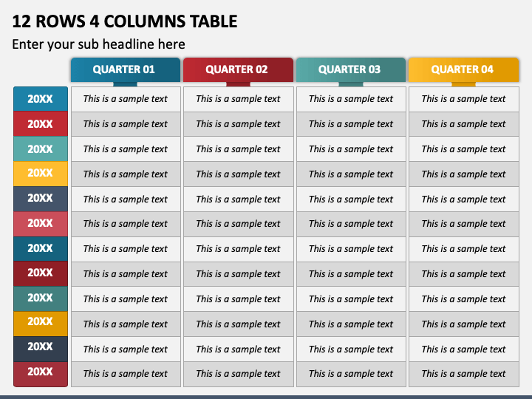532x399 pixels.
Task: Click the 'Enter your sub headline here' subtitle
Action: 98,44
